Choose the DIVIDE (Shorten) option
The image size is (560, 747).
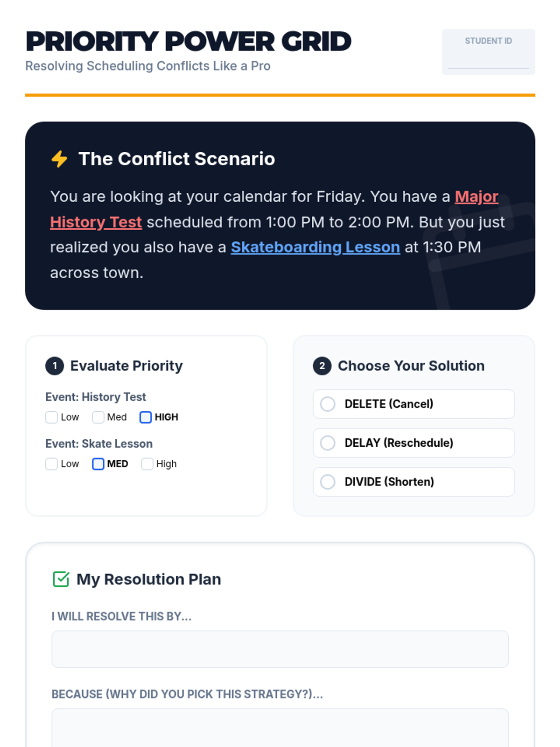point(328,481)
